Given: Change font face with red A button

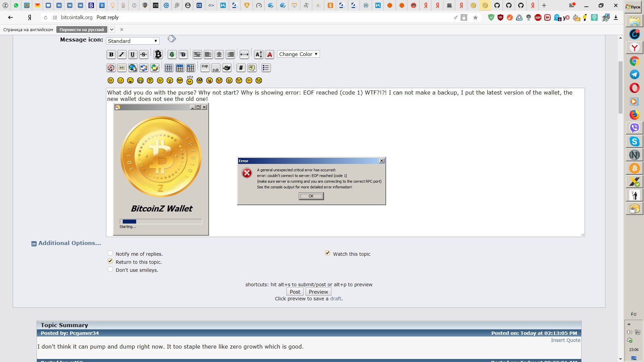Looking at the screenshot, I should [270, 54].
